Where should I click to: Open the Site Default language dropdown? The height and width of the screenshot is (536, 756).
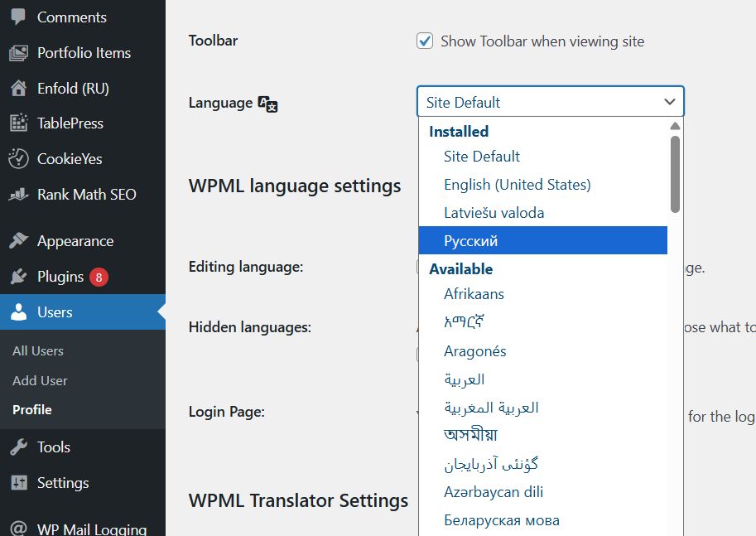click(x=550, y=102)
